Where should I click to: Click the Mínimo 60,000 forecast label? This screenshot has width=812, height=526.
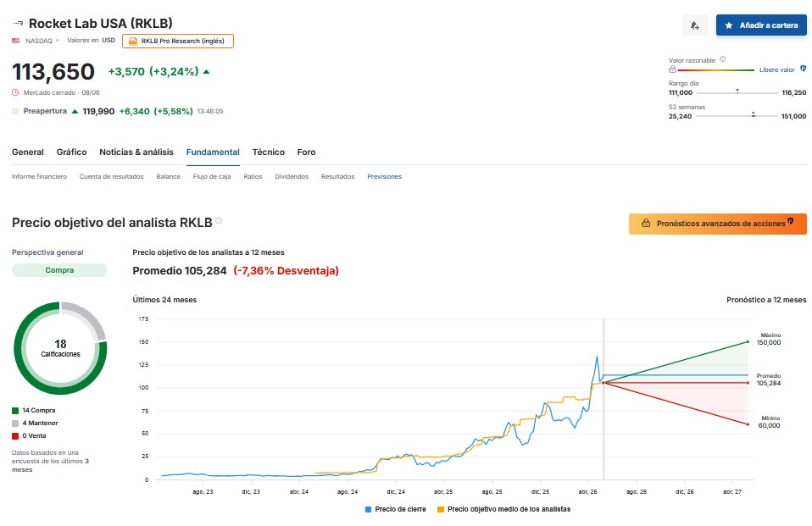pos(770,422)
